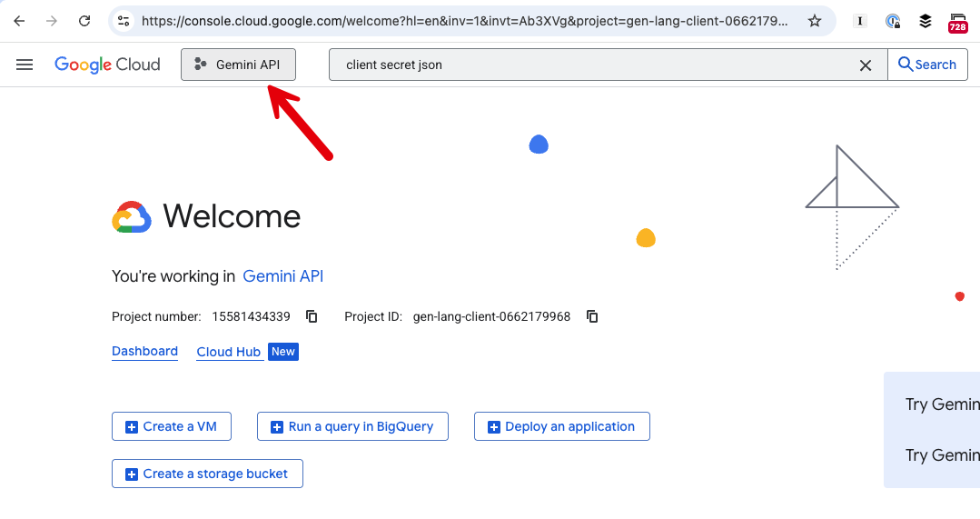Viewport: 980px width, 519px height.
Task: Select project ID gen-lang-client-0662179968 text
Action: click(492, 316)
